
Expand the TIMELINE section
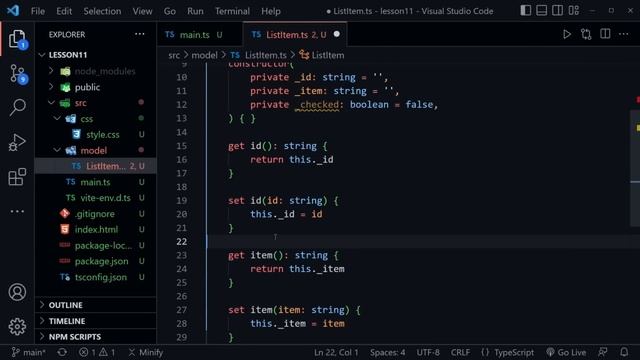(x=96, y=321)
